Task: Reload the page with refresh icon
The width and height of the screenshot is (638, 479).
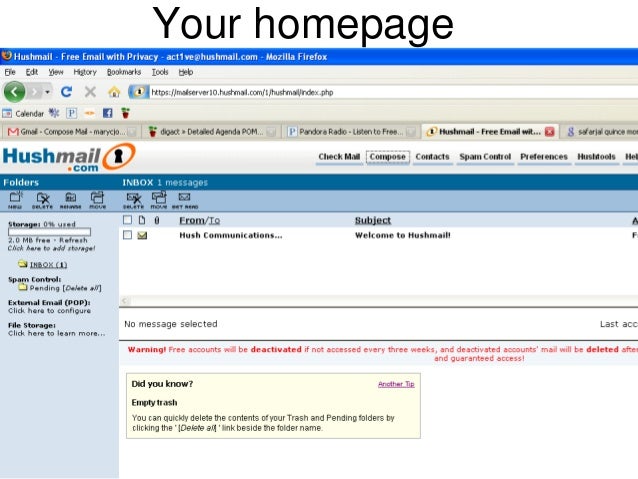Action: click(x=66, y=92)
